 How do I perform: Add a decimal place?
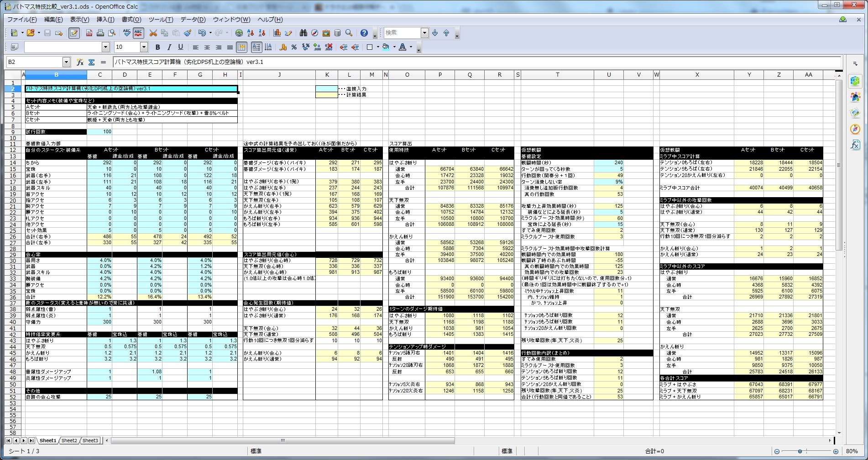click(x=317, y=47)
